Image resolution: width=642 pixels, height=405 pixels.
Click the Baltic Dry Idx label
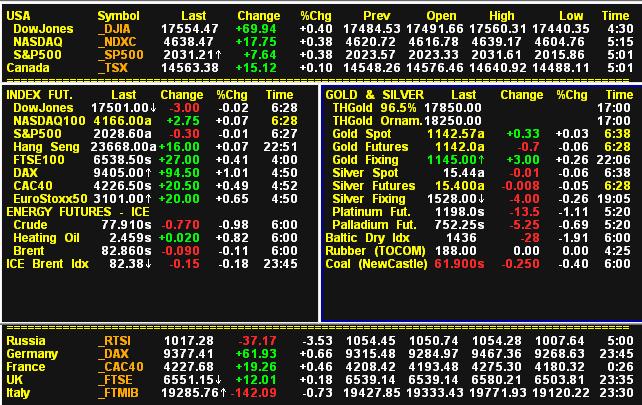coord(368,238)
